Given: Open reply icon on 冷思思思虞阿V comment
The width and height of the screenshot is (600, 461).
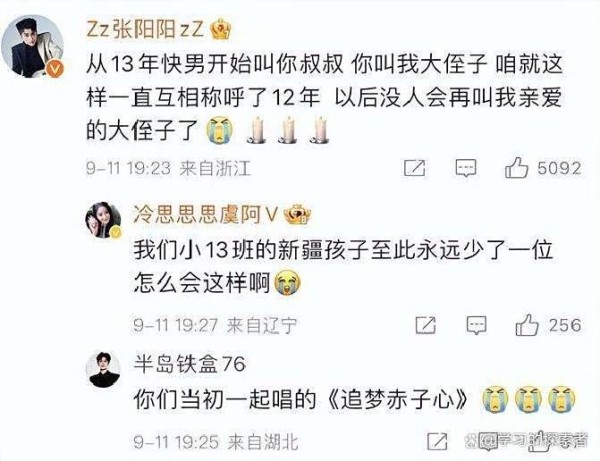Looking at the screenshot, I should (476, 326).
